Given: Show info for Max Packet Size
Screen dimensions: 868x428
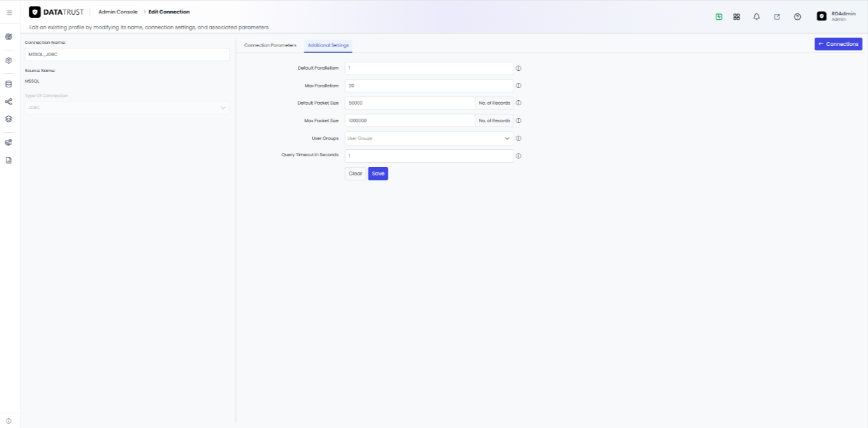Looking at the screenshot, I should tap(519, 121).
